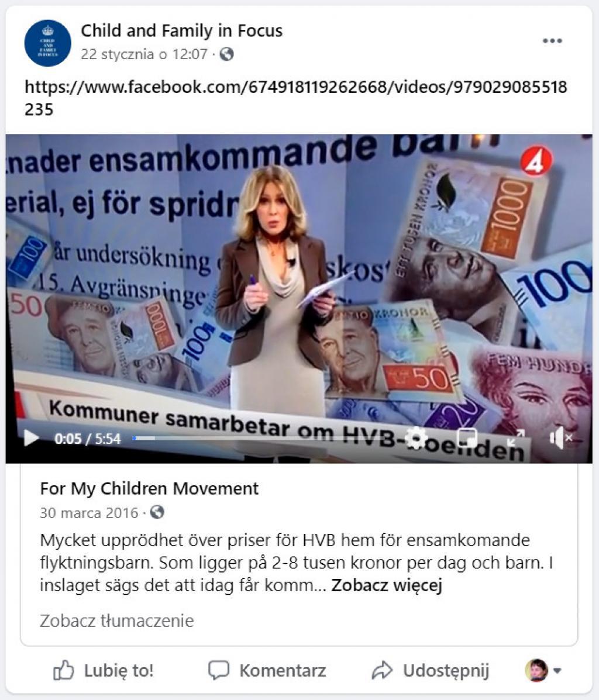Click the video progress bar

click(x=268, y=439)
